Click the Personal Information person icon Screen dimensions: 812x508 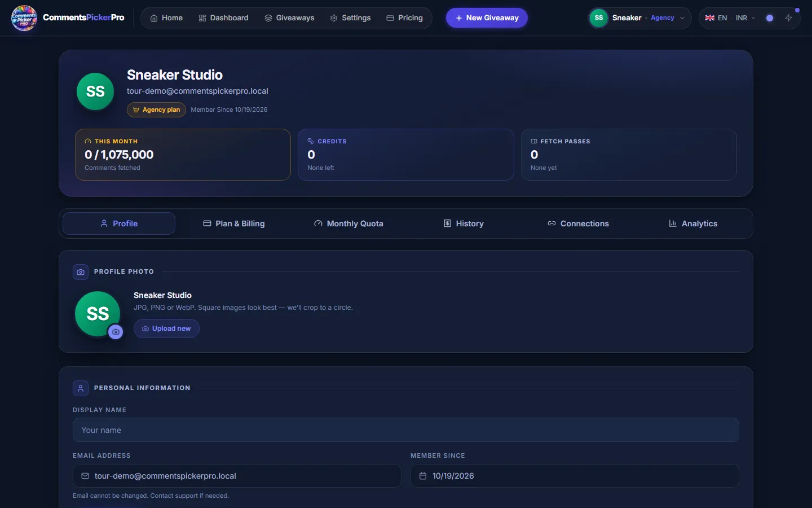tap(81, 388)
